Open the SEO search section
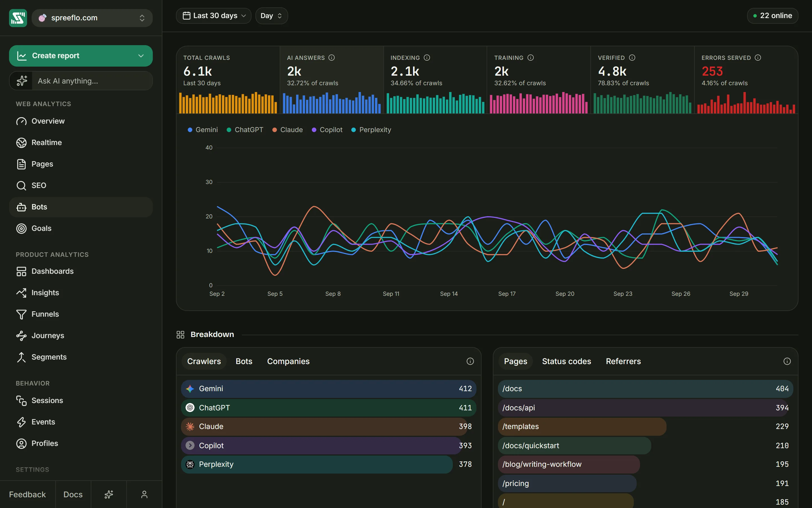This screenshot has width=812, height=508. pyautogui.click(x=81, y=185)
